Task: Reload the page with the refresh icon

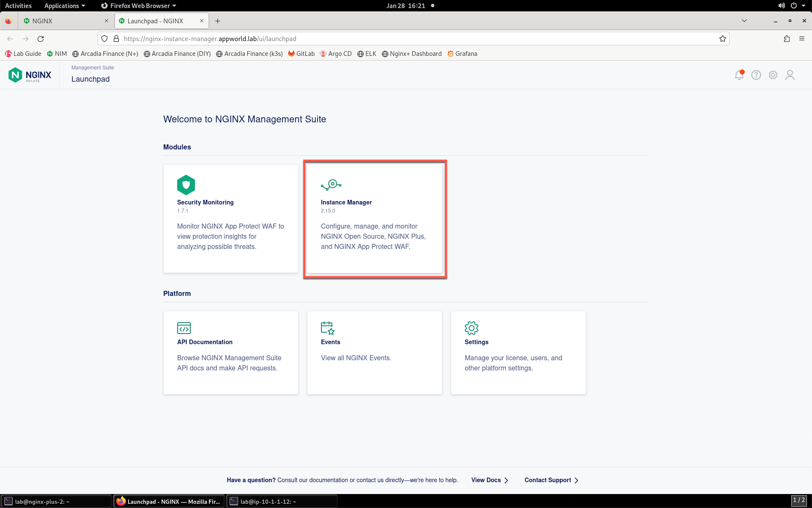Action: click(x=41, y=39)
